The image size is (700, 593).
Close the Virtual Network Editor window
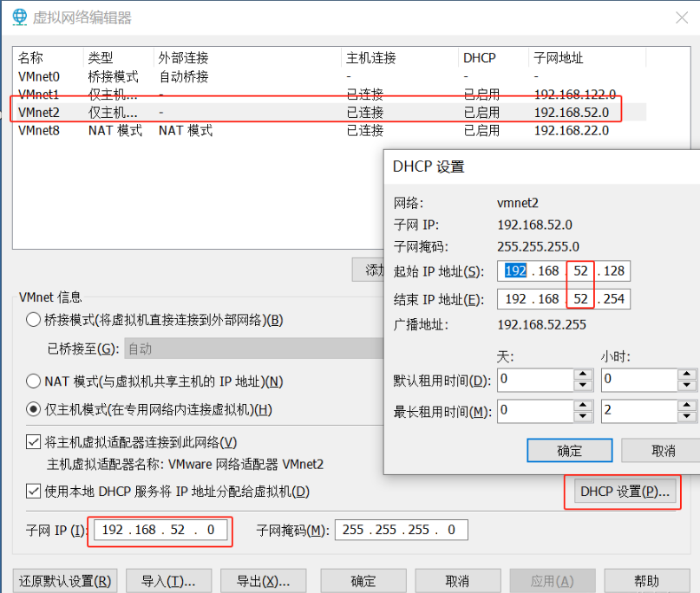(681, 17)
